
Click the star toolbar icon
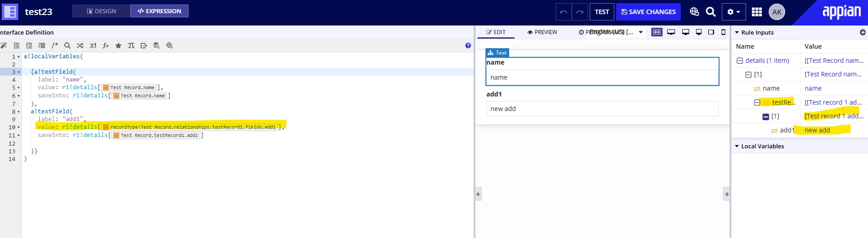pos(118,46)
